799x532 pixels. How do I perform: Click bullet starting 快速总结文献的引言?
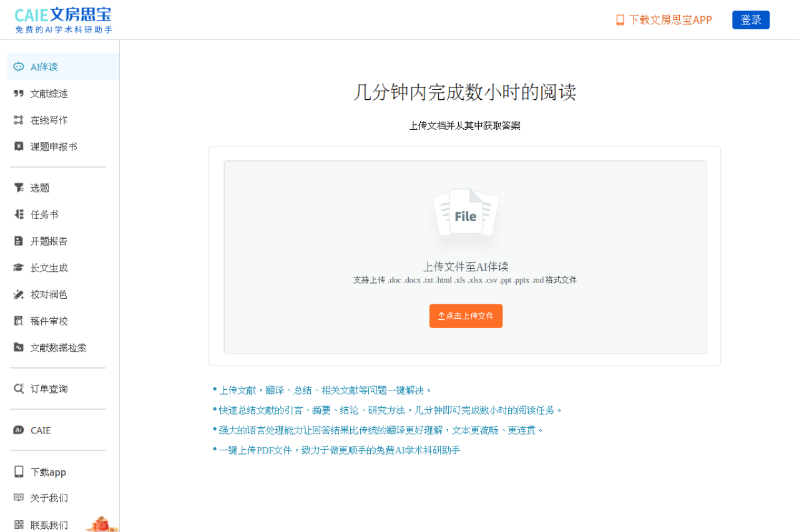point(391,410)
